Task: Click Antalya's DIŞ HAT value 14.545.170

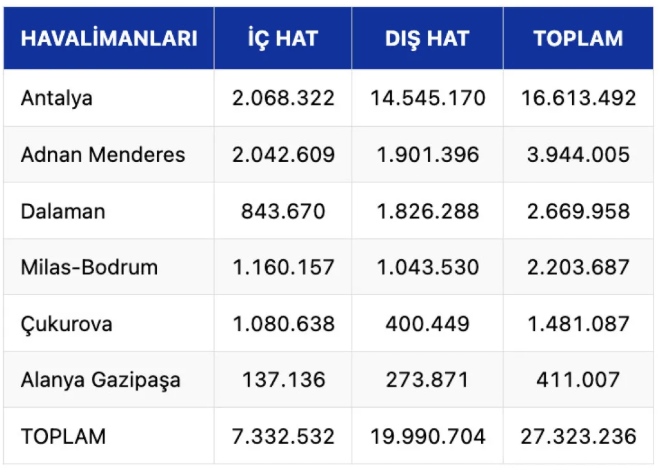Action: click(x=427, y=98)
